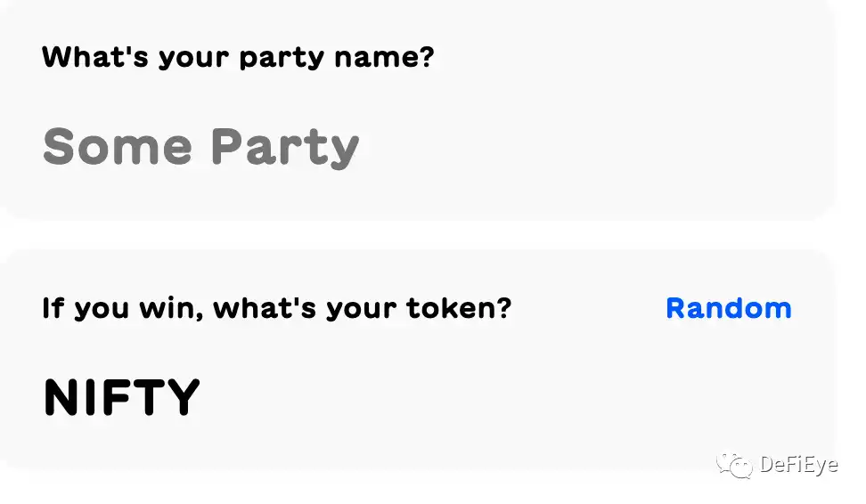Click the gap between token question and Random
The height and width of the screenshot is (504, 866).
tap(588, 309)
